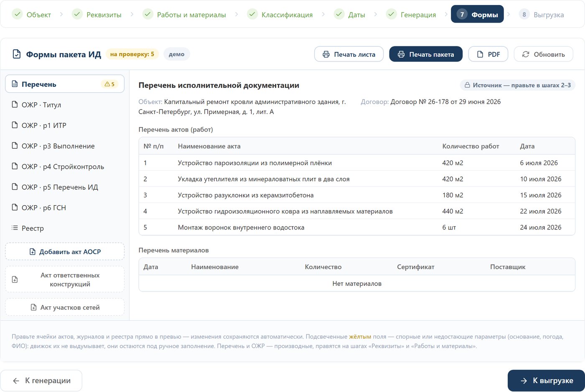Add an Акт ответственных конструкций
Viewport: 585px width, 392px height.
[65, 279]
